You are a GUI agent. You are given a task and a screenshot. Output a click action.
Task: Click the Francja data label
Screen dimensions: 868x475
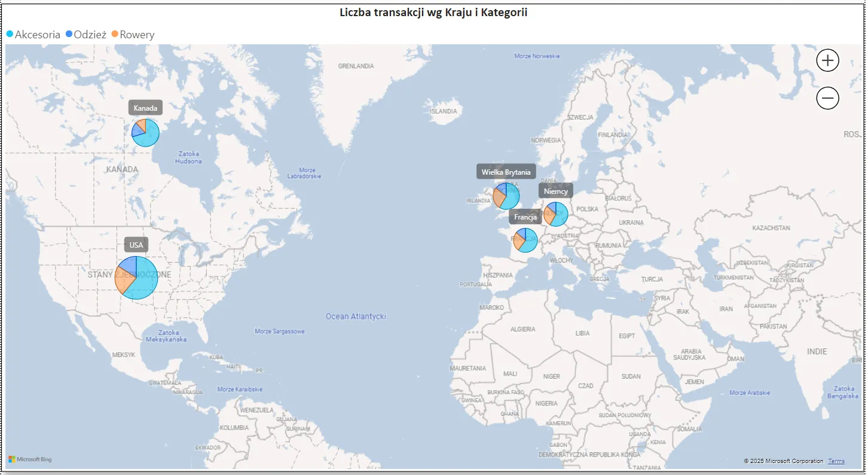coord(525,217)
